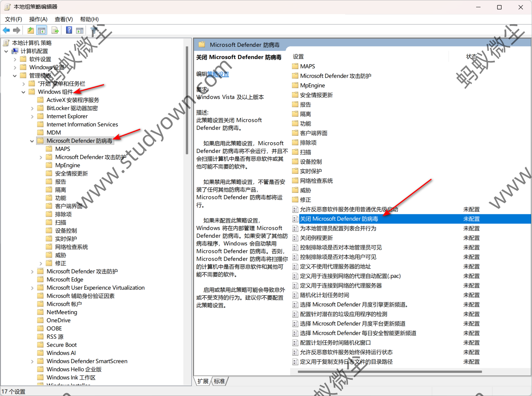Open the 操作(A) menu
Screen dimensions: 532x396
[38, 19]
